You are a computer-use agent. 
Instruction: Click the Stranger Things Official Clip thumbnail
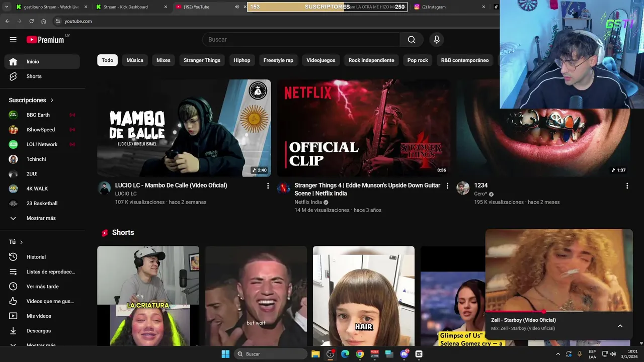coord(363,128)
